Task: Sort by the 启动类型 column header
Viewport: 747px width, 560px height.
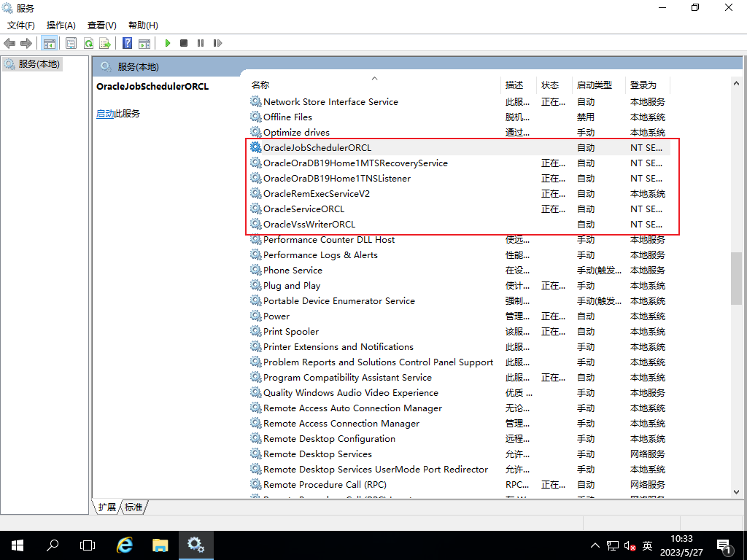Action: [x=594, y=85]
